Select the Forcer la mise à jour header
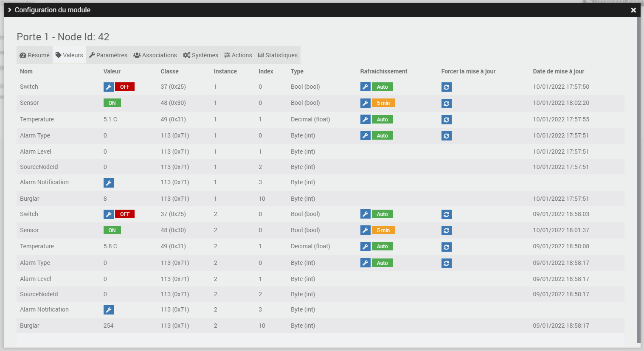The height and width of the screenshot is (351, 644). [x=469, y=71]
